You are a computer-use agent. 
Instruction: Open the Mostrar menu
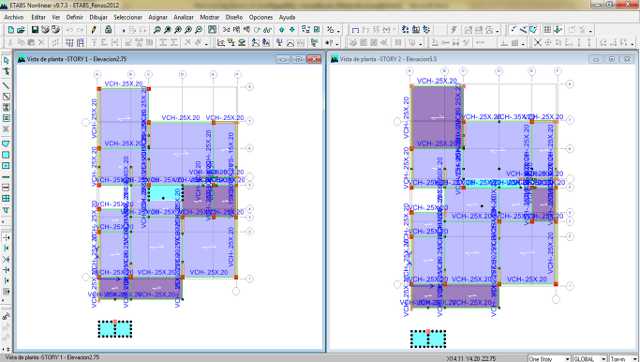point(209,18)
